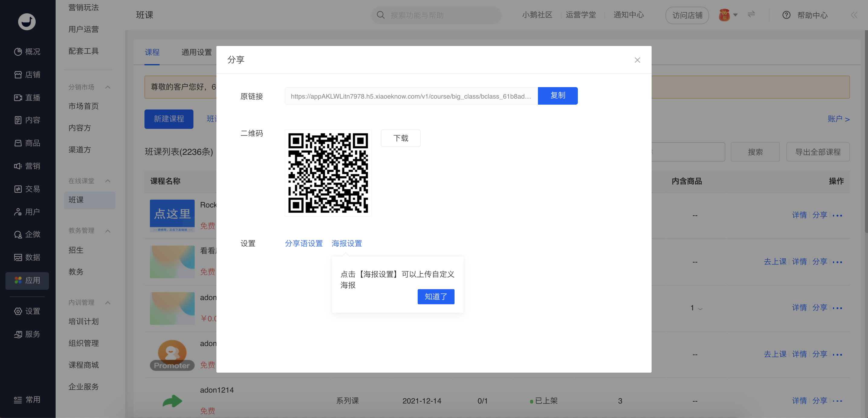Open more options for the Rock course row
This screenshot has height=418, width=868.
[x=837, y=215]
